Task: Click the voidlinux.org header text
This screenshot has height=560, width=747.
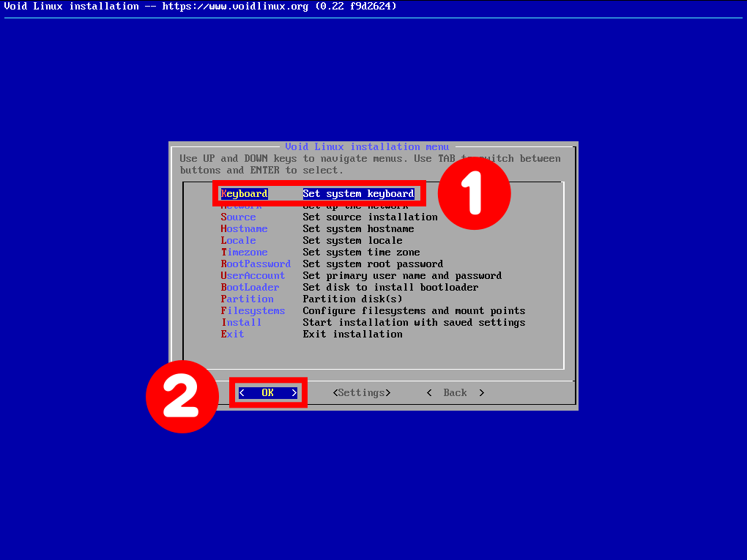Action: pos(235,6)
